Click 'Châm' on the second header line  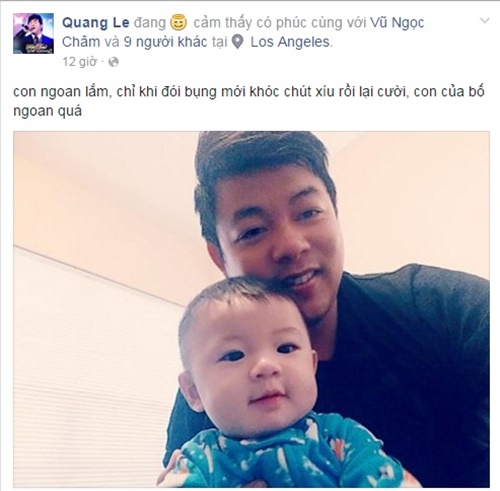click(81, 42)
